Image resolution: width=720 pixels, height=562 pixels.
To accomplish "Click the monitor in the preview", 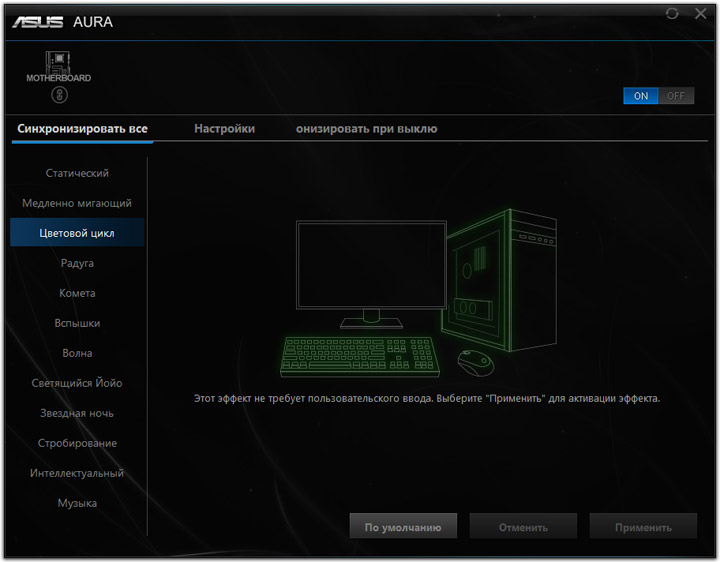I will tap(371, 274).
